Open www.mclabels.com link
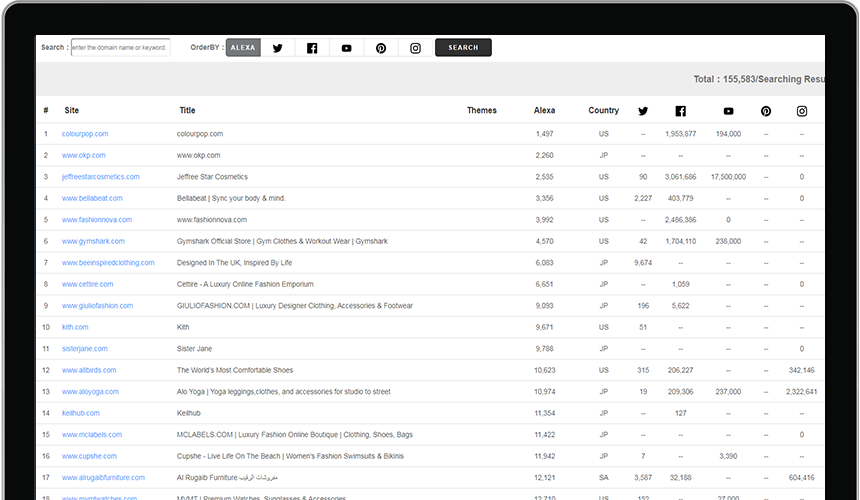 pos(92,435)
